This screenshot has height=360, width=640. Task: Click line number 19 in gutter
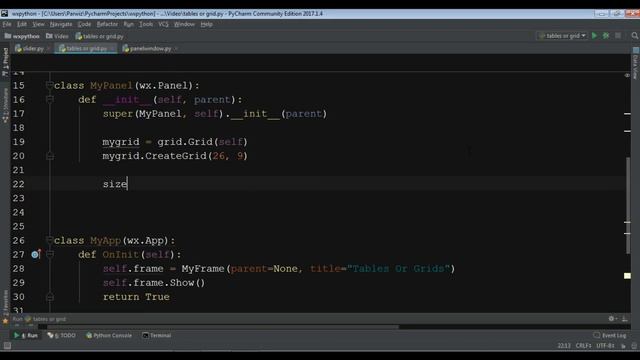pos(18,142)
